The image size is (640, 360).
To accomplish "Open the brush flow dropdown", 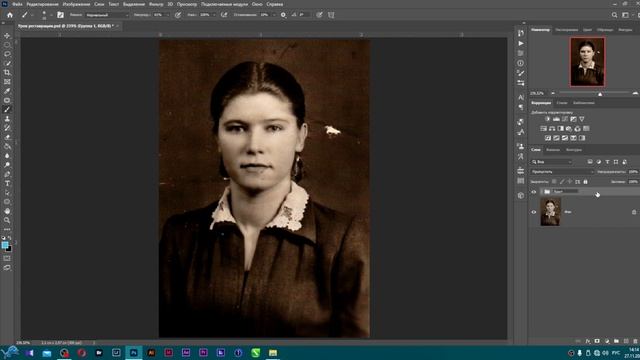I will click(x=214, y=15).
